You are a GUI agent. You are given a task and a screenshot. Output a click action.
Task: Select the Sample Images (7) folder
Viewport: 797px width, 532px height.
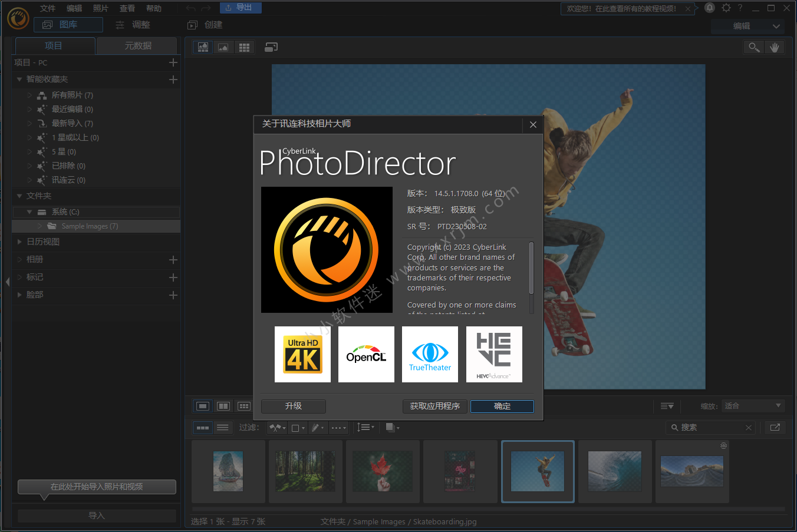tap(96, 226)
